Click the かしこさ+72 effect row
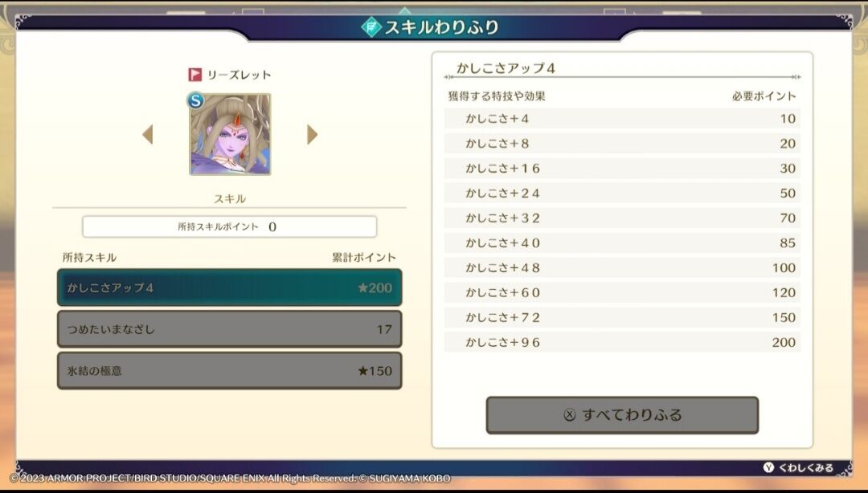The width and height of the screenshot is (868, 493). [622, 318]
